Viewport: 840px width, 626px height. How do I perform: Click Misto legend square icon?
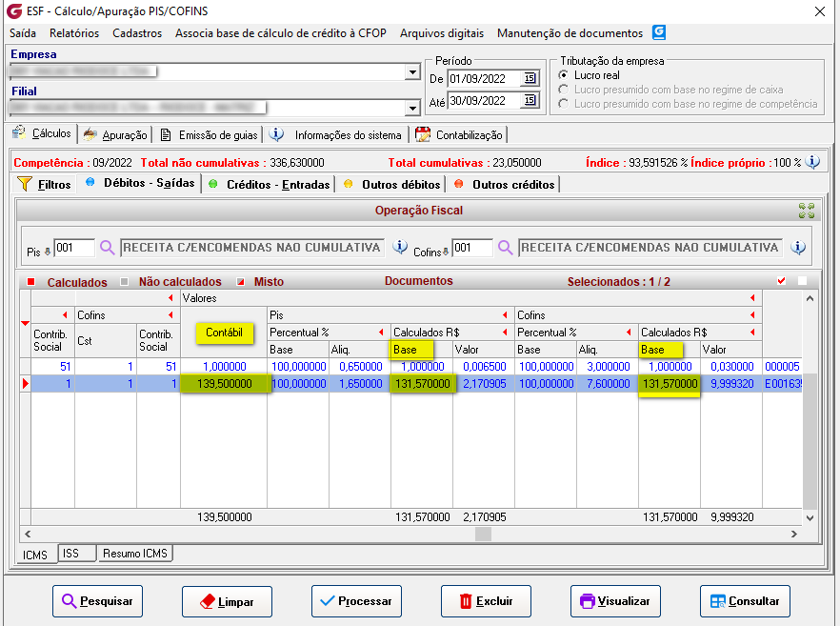[x=241, y=282]
